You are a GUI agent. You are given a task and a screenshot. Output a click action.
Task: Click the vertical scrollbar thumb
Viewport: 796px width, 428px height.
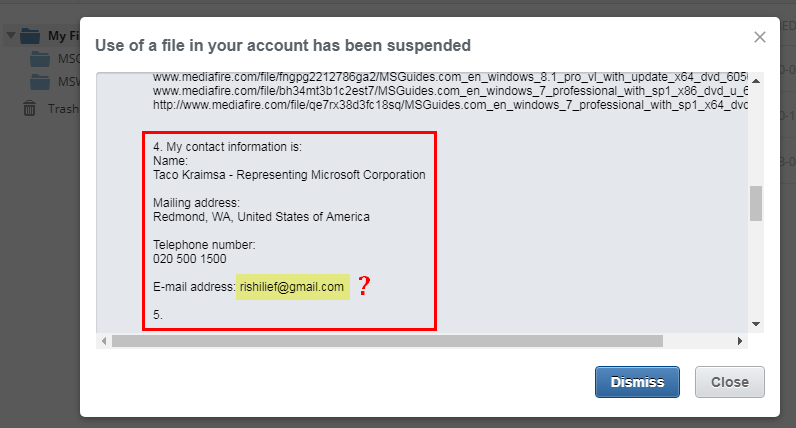coord(756,203)
